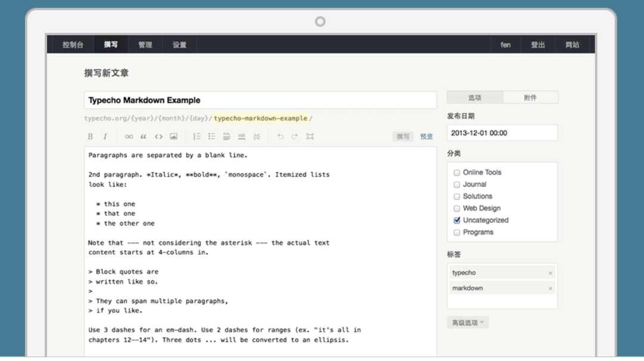This screenshot has width=644, height=361.
Task: Check the Web Design category
Action: coord(457,208)
